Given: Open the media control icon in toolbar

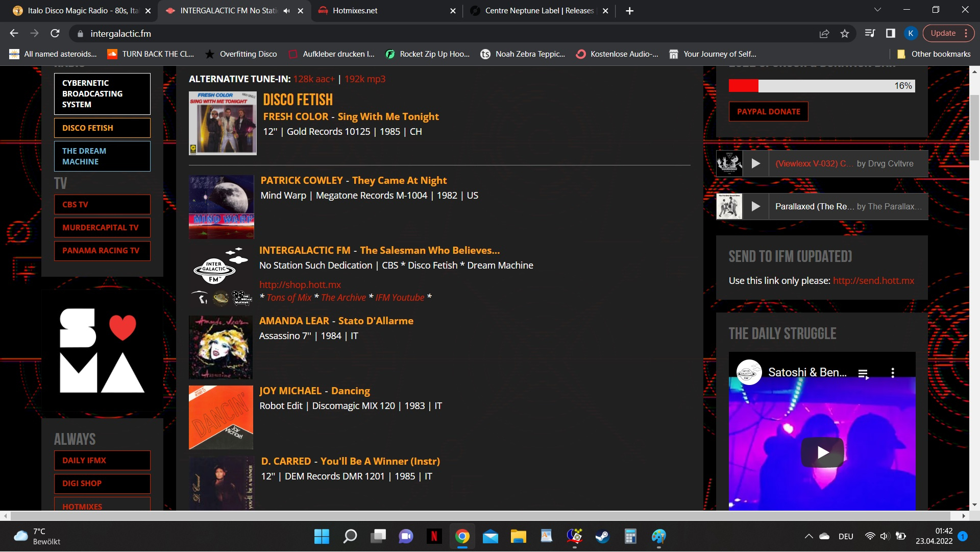Looking at the screenshot, I should click(x=870, y=34).
